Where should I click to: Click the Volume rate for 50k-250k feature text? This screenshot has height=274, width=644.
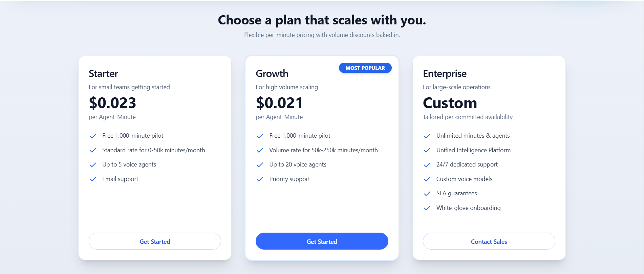click(x=323, y=150)
